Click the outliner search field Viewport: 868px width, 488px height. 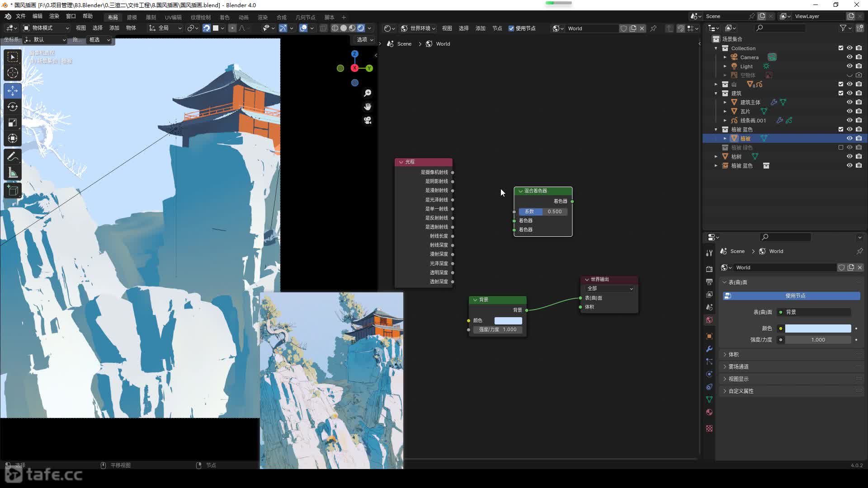[780, 28]
